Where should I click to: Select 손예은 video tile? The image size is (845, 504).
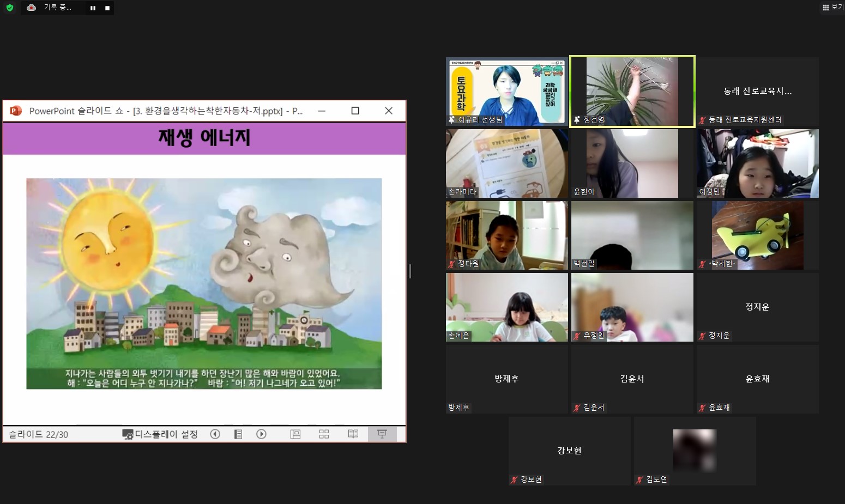pyautogui.click(x=507, y=307)
